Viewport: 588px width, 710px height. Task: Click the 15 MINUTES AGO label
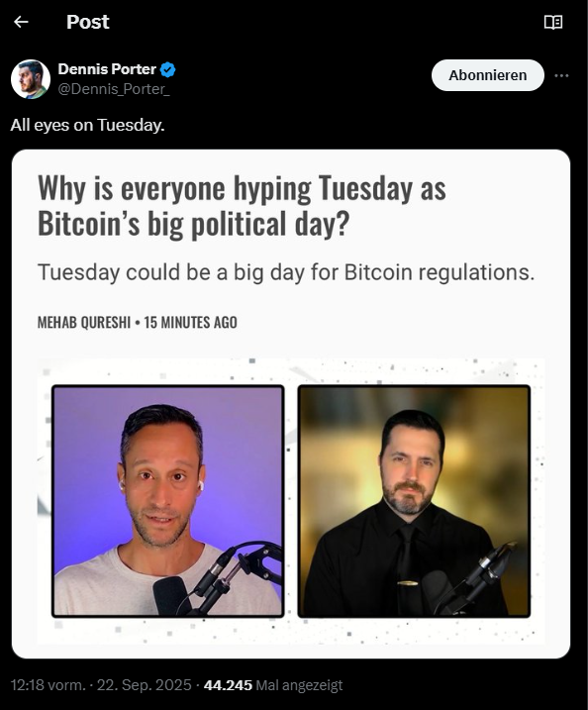[191, 323]
